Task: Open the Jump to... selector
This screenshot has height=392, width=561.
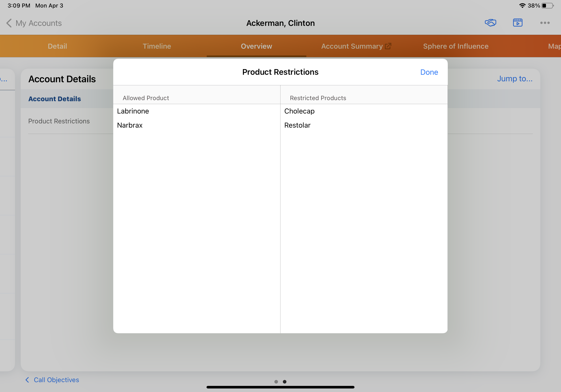Action: tap(514, 79)
